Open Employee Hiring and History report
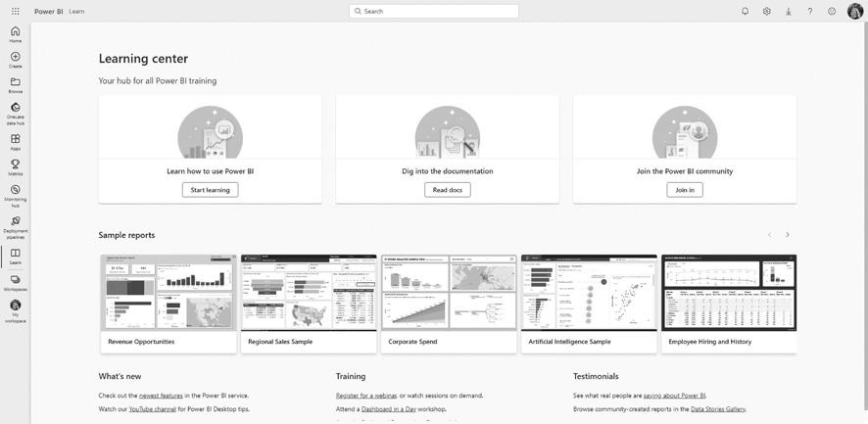 [x=729, y=304]
